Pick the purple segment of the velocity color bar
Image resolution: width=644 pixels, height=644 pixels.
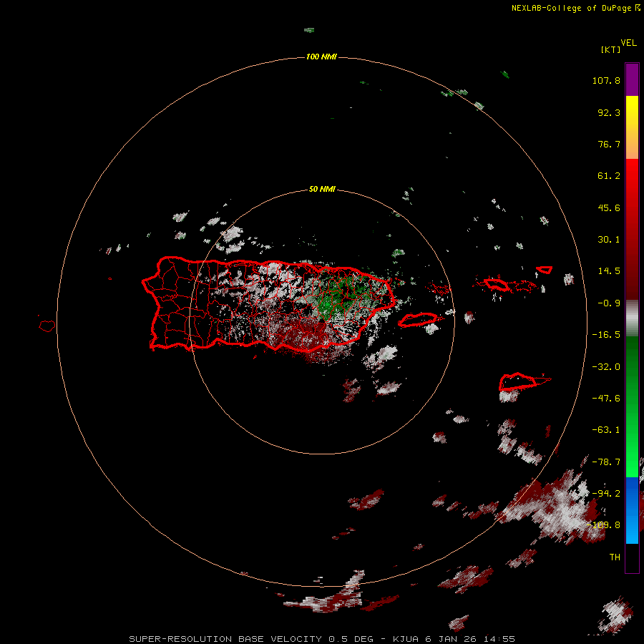[632, 79]
